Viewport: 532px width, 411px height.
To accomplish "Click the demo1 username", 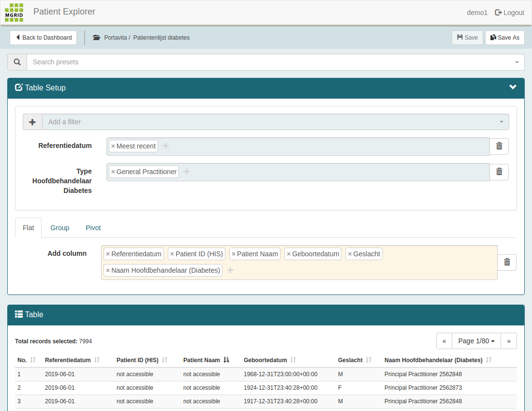I will [x=477, y=13].
